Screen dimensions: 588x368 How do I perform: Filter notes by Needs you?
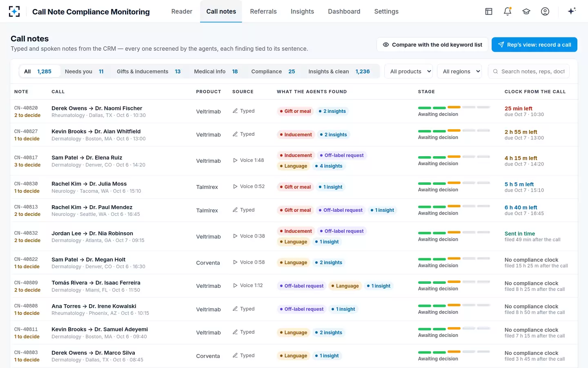[84, 72]
